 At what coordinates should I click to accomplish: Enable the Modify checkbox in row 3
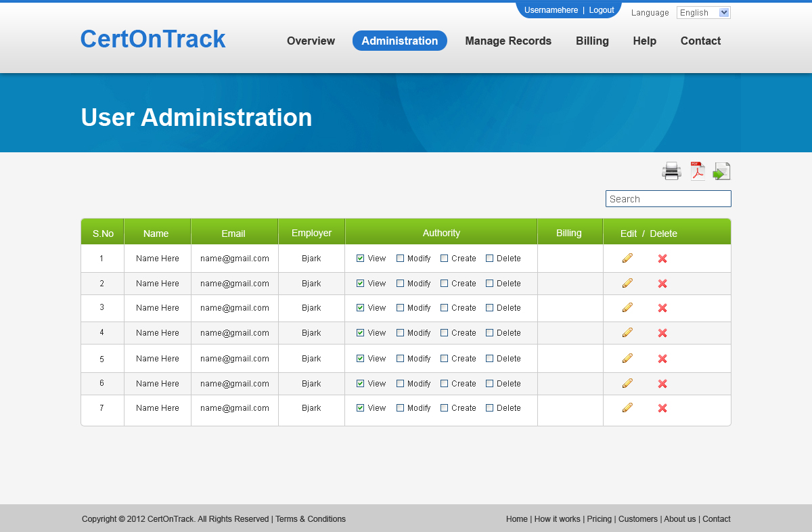(401, 308)
